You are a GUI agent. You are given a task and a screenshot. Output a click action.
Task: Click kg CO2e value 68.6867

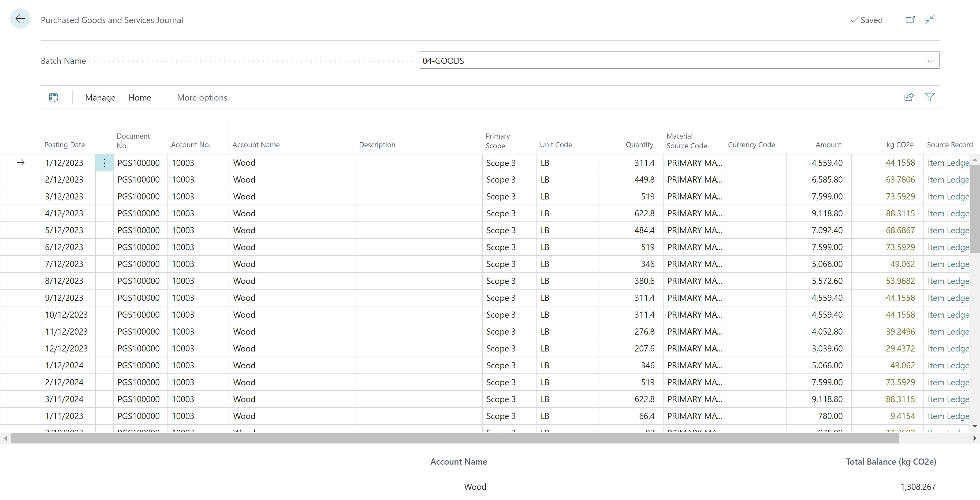900,230
